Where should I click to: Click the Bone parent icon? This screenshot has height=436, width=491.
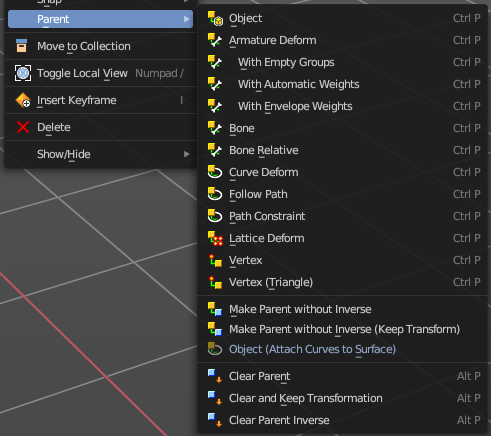(x=215, y=128)
